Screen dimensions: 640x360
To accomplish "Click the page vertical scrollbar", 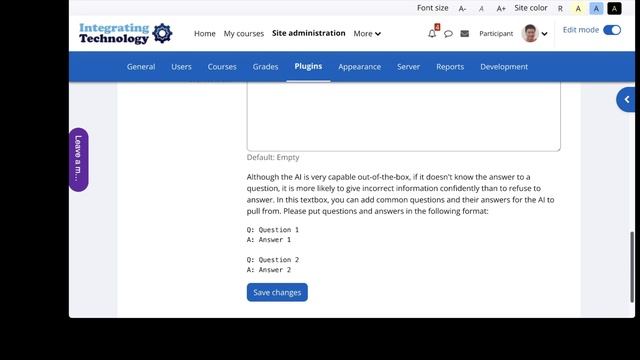I will point(632,267).
